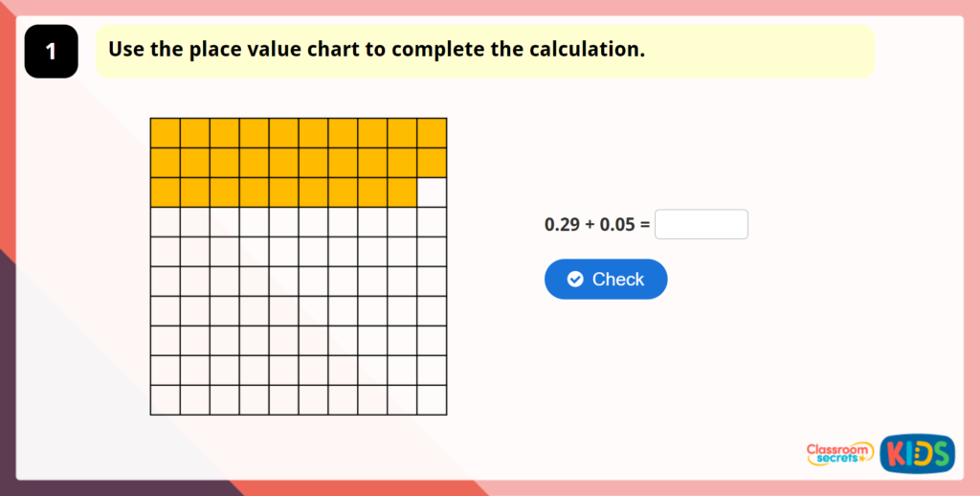Click the '0.29 + 0.05 =' equation text
This screenshot has height=496, width=980.
(596, 225)
